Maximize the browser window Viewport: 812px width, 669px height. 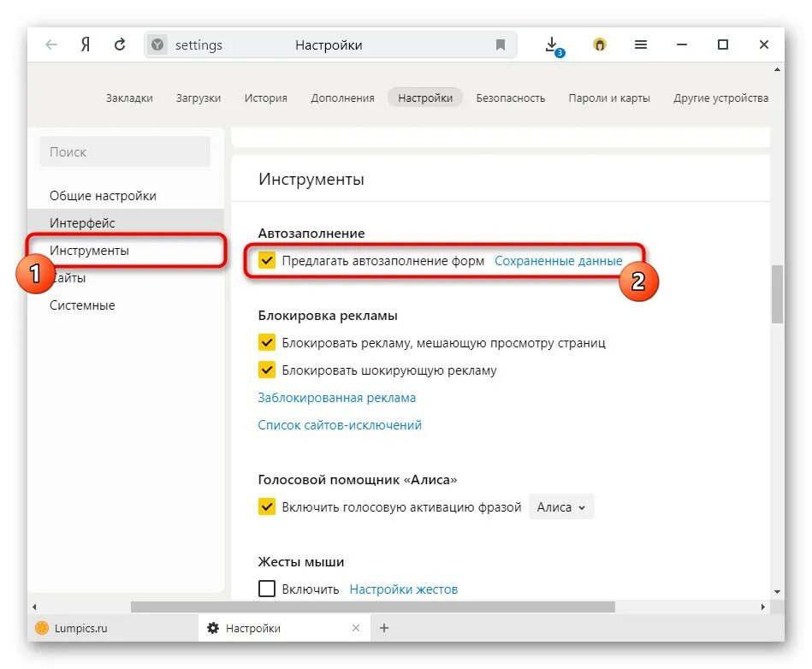click(x=723, y=45)
